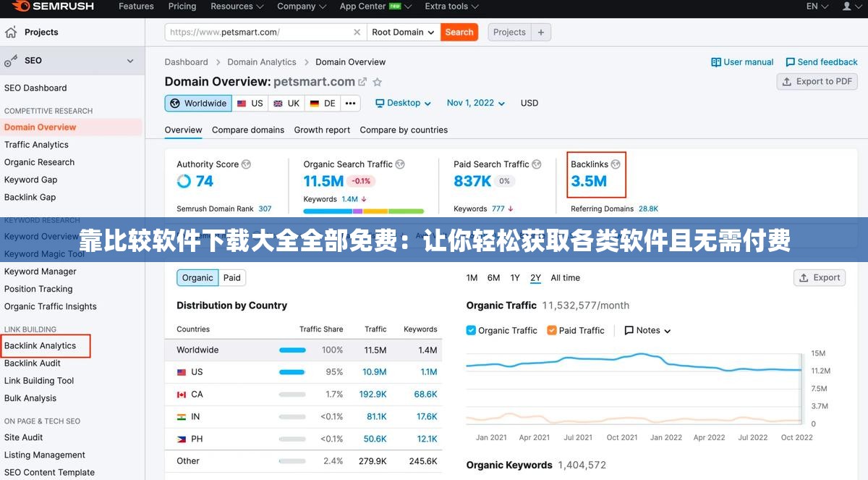The width and height of the screenshot is (868, 480).
Task: Click Paid Search Traffic info icon
Action: tap(537, 164)
